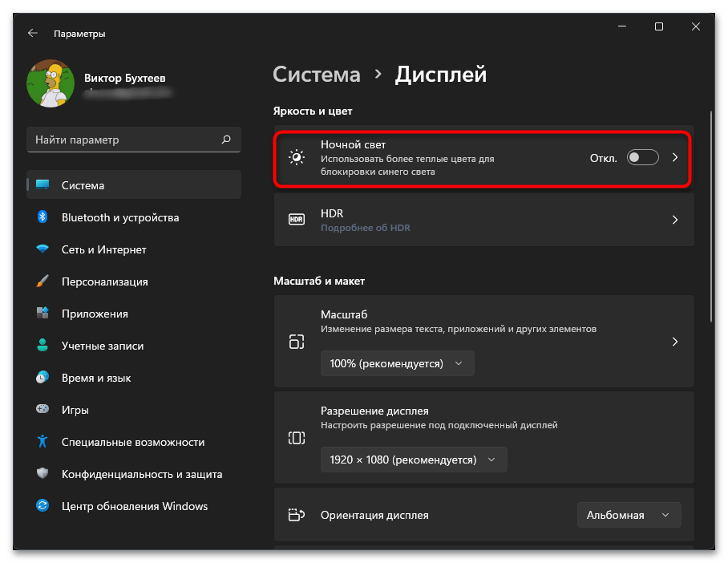Click Система in the breadcrumb
The image size is (728, 563).
pos(317,75)
